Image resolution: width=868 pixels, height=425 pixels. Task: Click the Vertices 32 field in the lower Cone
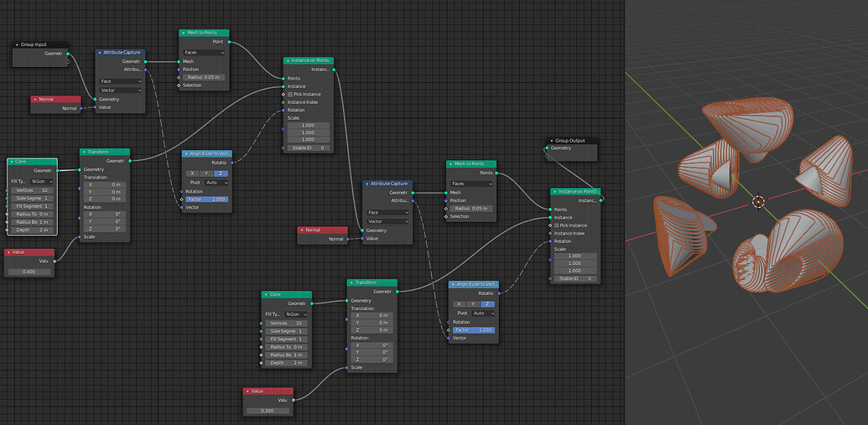[x=287, y=324]
